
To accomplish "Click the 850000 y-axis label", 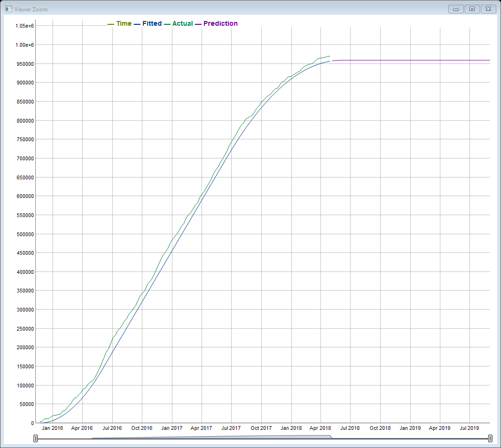I will click(25, 102).
